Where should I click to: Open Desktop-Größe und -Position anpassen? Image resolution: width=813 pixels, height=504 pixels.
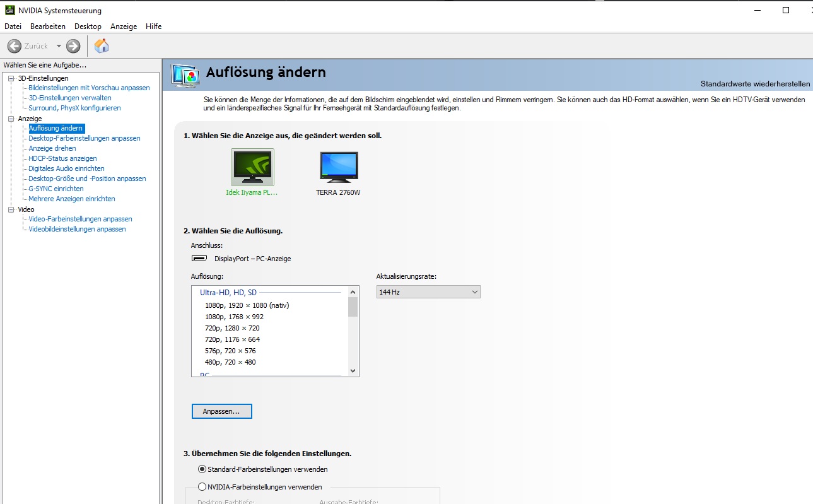[x=87, y=179]
